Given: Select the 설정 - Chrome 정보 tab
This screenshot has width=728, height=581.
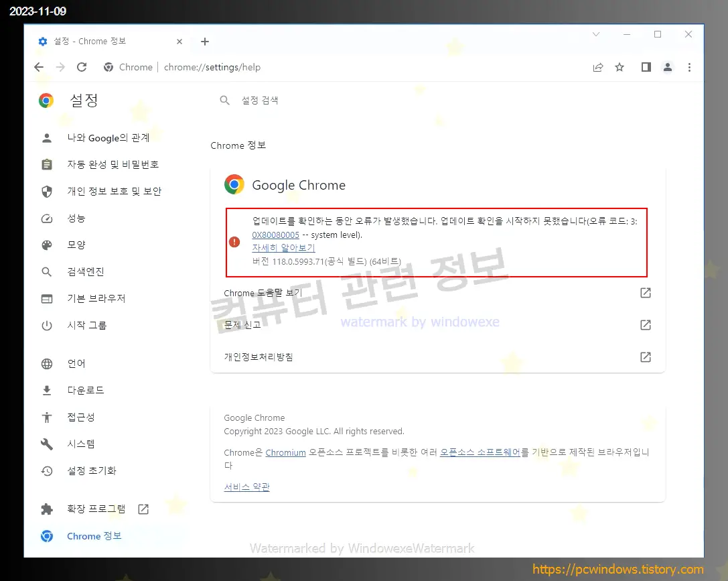Looking at the screenshot, I should click(x=110, y=42).
